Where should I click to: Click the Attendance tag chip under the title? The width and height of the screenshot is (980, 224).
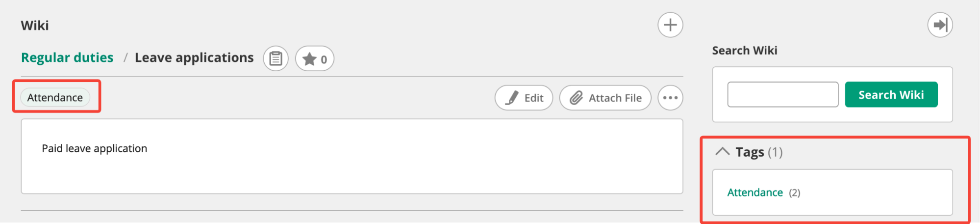55,97
